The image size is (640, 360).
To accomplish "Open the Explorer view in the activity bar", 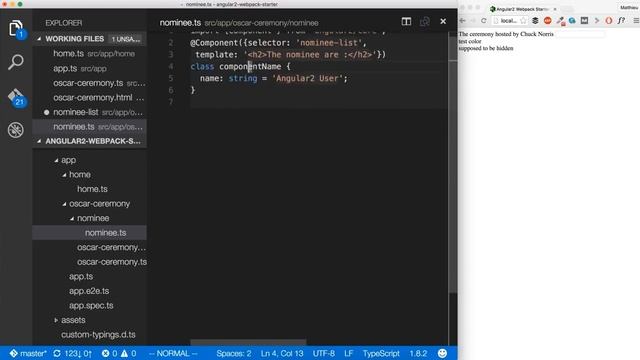I will click(16, 28).
